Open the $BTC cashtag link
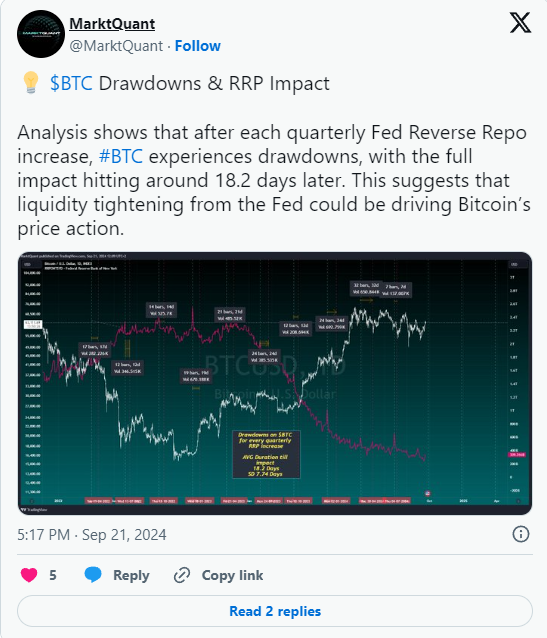Viewport: 547px width, 638px height. (x=71, y=83)
